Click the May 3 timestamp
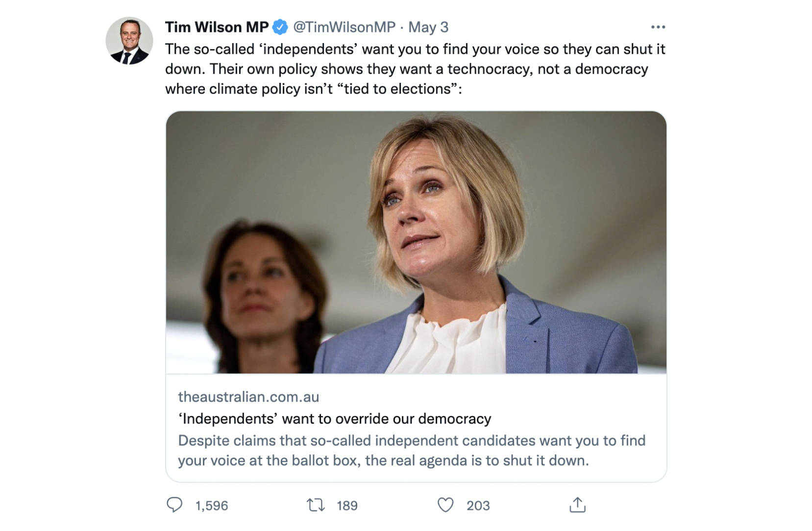The height and width of the screenshot is (531, 812). (428, 27)
